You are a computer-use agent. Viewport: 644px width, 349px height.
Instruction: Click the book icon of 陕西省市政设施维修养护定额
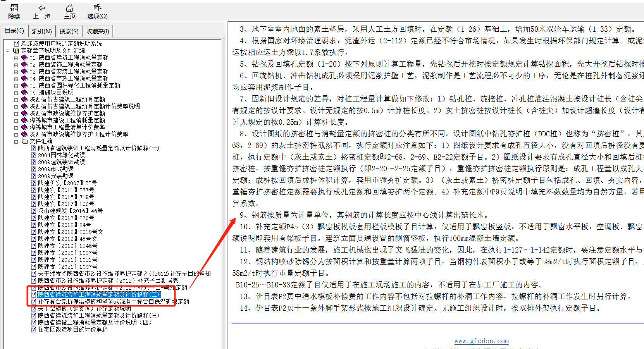[24, 113]
